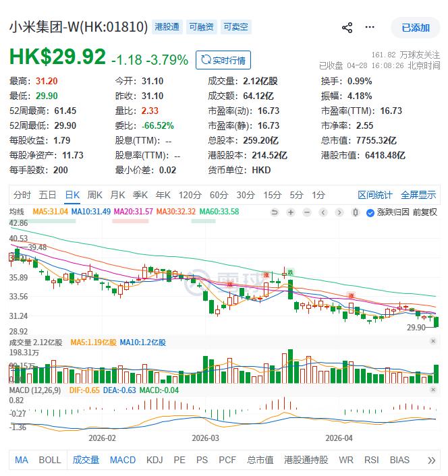Select the 年K chart tab
Viewport: 448px width, 476px height.
[x=163, y=195]
